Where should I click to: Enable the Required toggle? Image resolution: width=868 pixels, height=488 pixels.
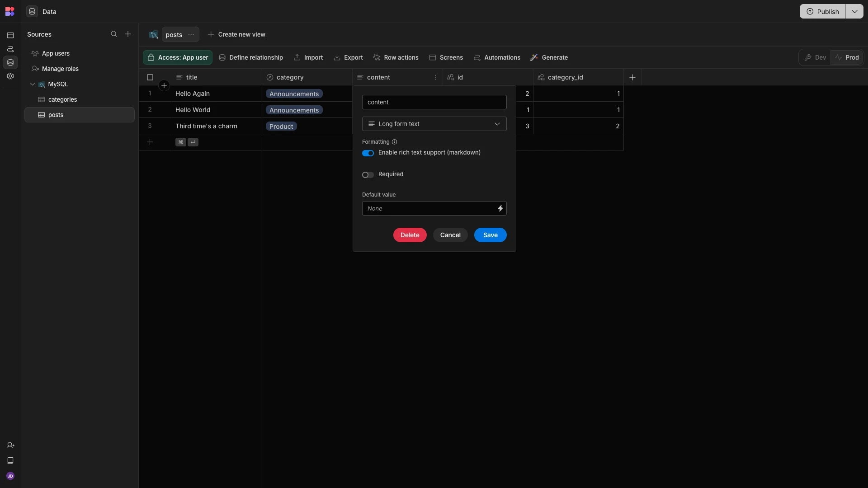click(x=368, y=175)
